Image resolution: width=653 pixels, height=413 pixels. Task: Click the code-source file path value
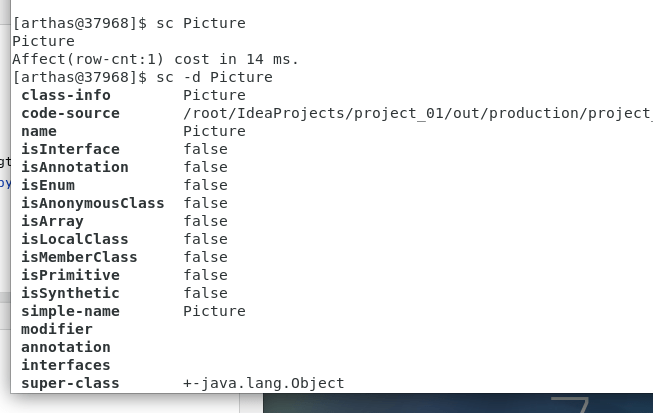click(417, 113)
